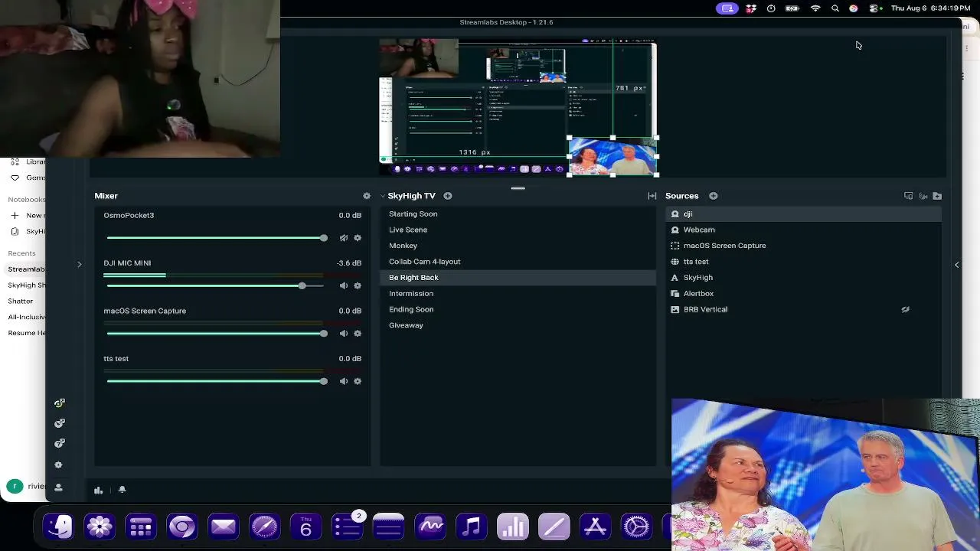Open System Settings from the Dock
Screen dimensions: 980x551
click(x=637, y=527)
